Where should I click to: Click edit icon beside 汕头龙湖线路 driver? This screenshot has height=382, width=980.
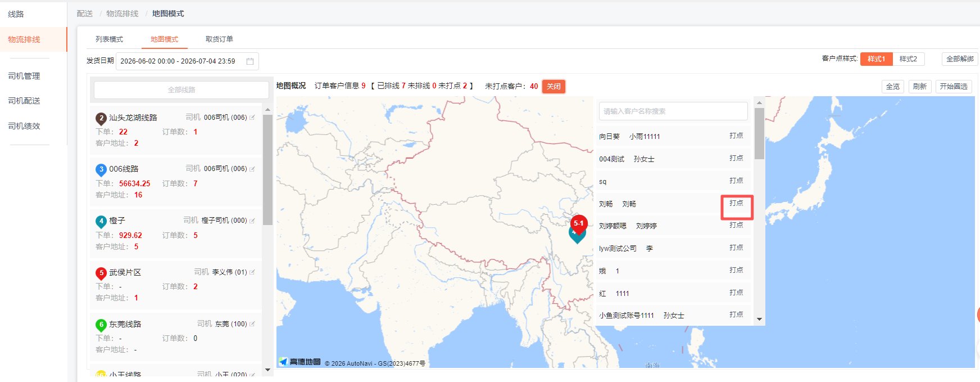252,118
